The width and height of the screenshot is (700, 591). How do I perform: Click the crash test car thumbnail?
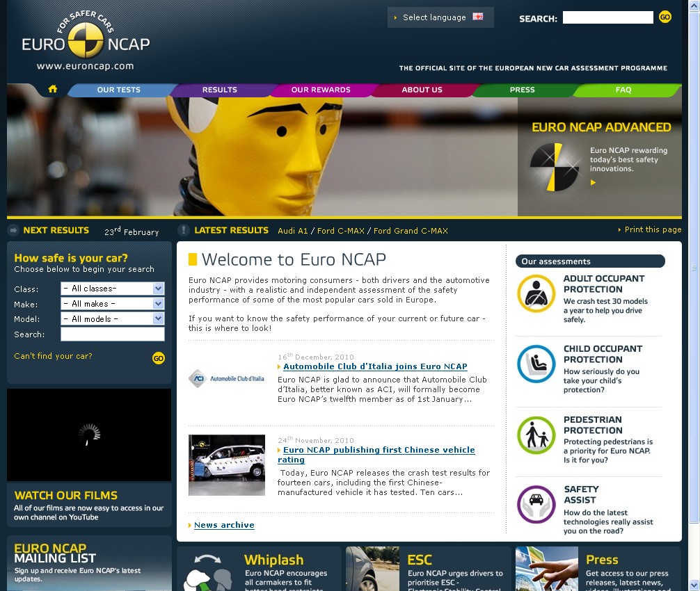[x=227, y=465]
